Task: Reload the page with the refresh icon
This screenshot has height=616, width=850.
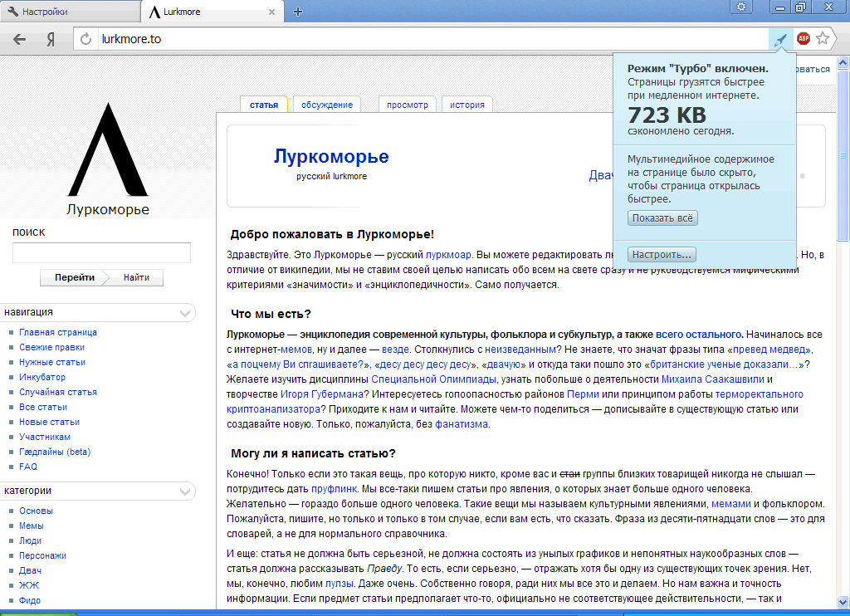Action: [85, 39]
